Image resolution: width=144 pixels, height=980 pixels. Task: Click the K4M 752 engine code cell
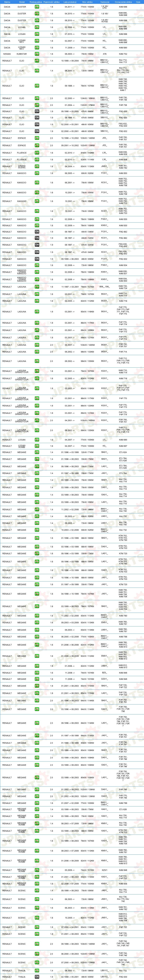click(x=123, y=54)
